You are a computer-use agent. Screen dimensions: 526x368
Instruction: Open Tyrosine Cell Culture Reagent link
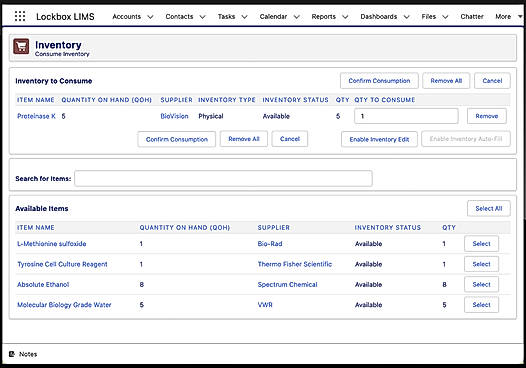pos(62,264)
